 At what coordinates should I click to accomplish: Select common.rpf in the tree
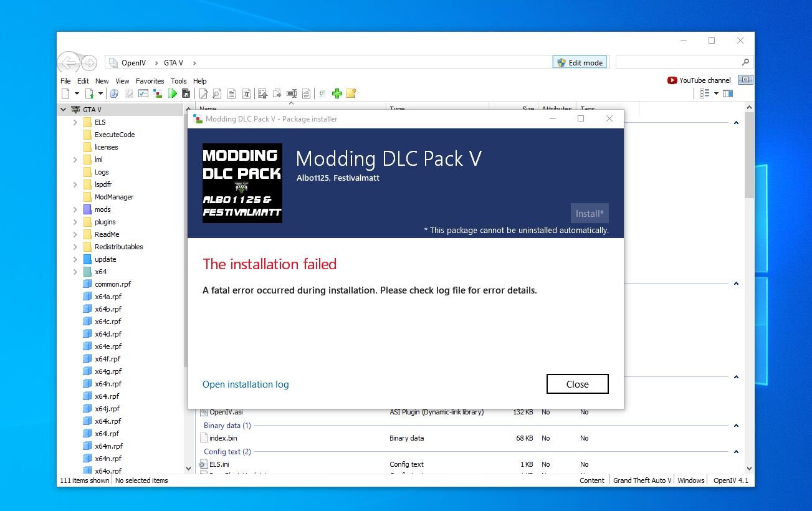112,284
